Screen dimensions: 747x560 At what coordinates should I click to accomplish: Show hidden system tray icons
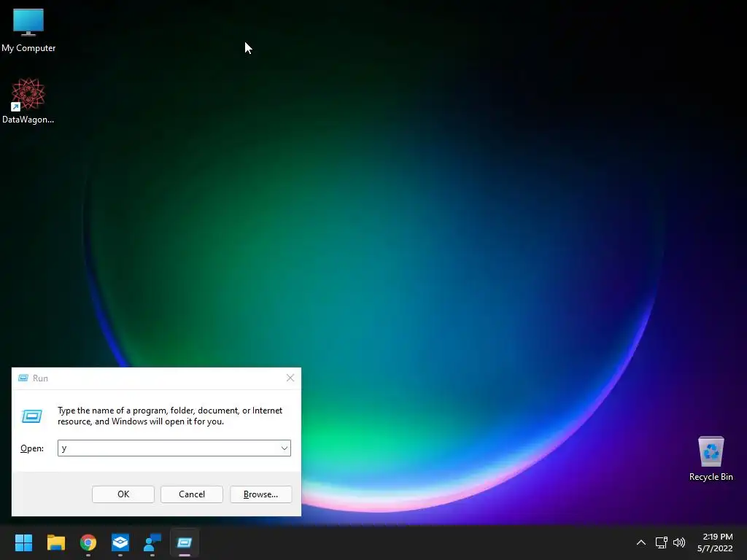pos(641,542)
